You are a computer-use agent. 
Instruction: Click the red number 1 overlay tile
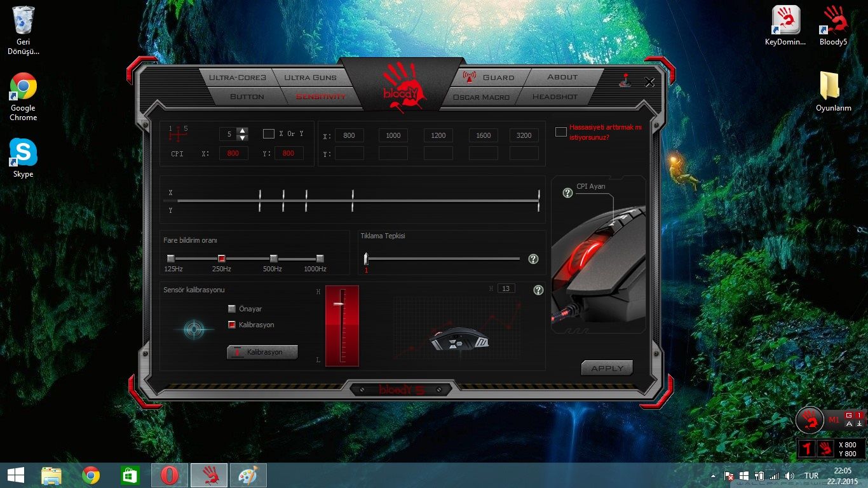pyautogui.click(x=807, y=449)
